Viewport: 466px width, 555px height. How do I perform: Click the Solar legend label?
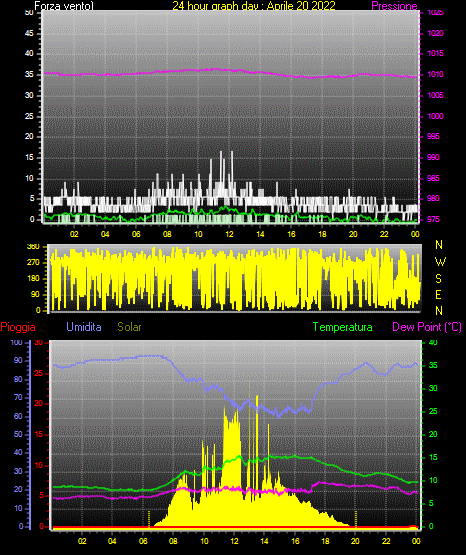129,327
